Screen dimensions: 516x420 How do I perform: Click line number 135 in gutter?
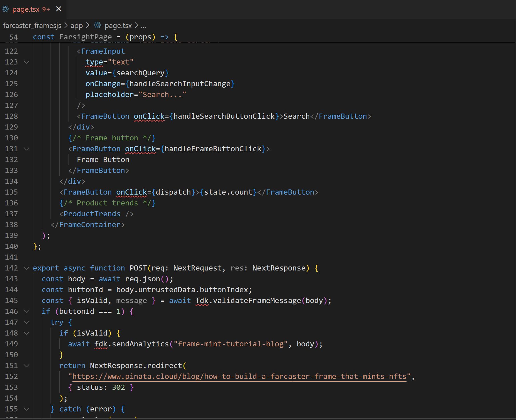[11, 192]
